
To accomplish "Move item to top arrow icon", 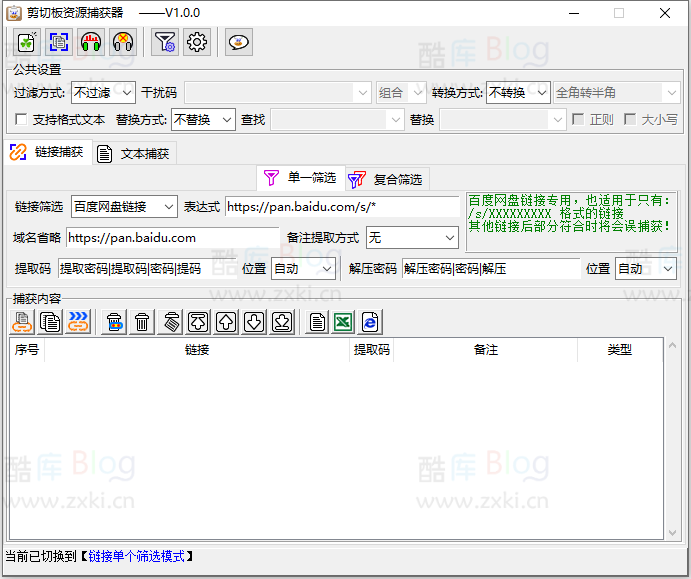I will pos(198,322).
